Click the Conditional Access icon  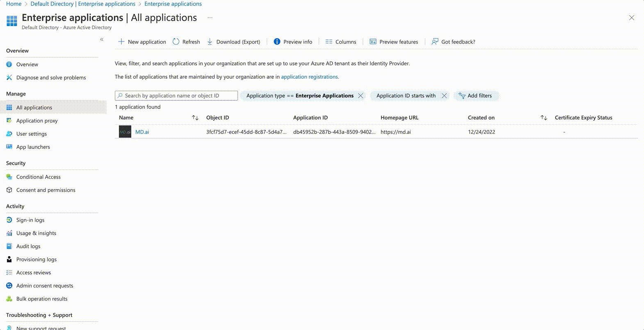pos(9,177)
